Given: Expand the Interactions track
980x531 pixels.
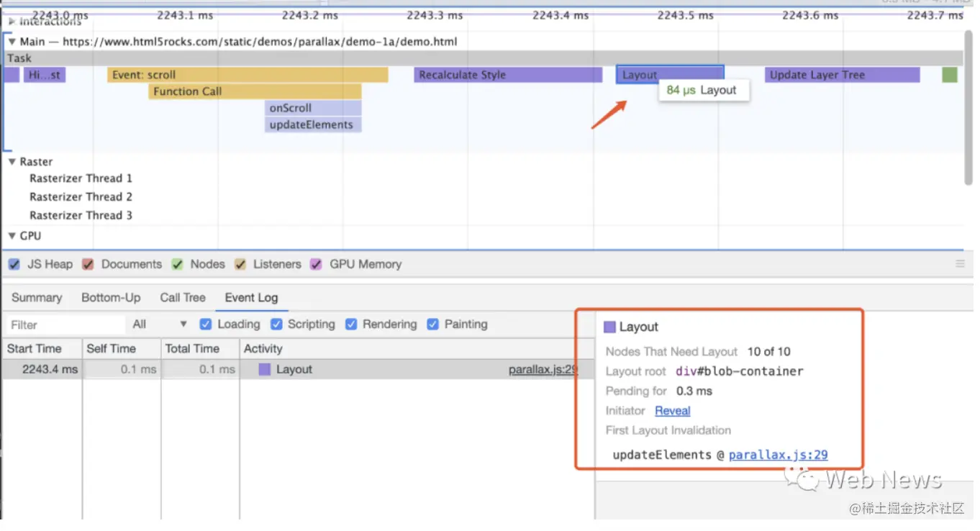Looking at the screenshot, I should (12, 22).
